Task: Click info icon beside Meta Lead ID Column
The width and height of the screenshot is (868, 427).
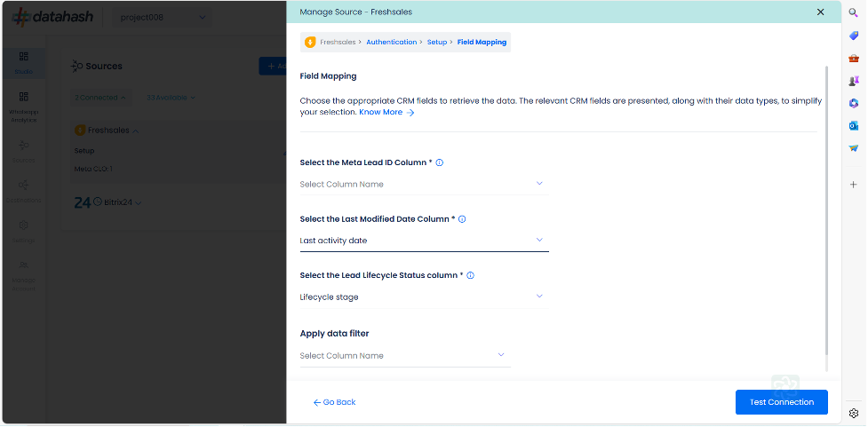Action: click(440, 162)
